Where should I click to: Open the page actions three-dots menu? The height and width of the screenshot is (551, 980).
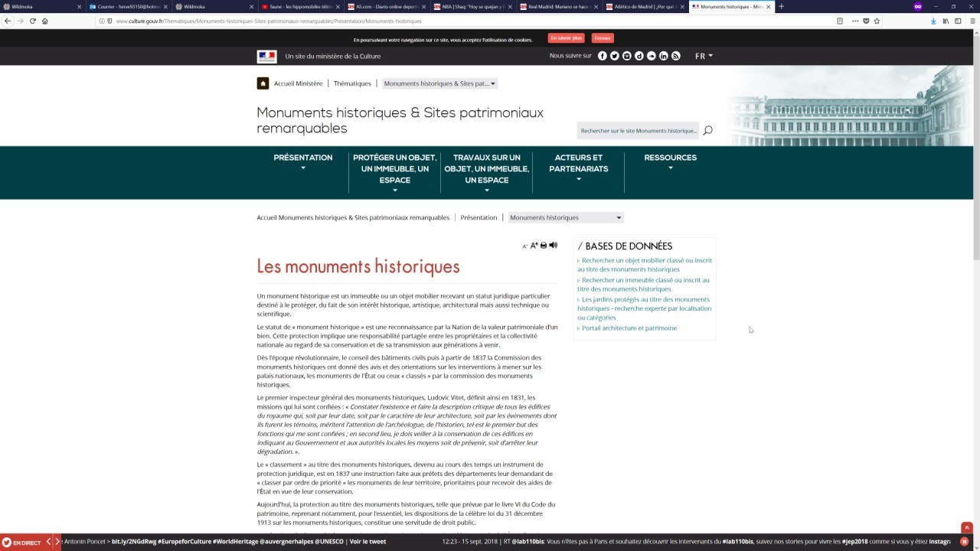[x=855, y=21]
